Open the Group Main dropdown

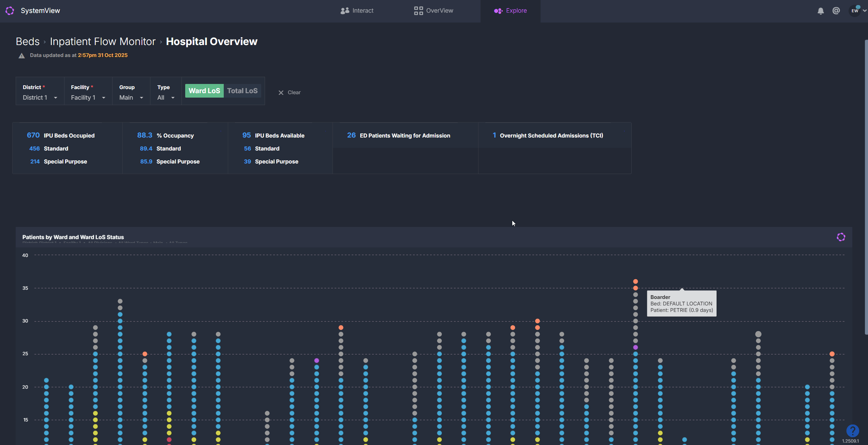131,98
